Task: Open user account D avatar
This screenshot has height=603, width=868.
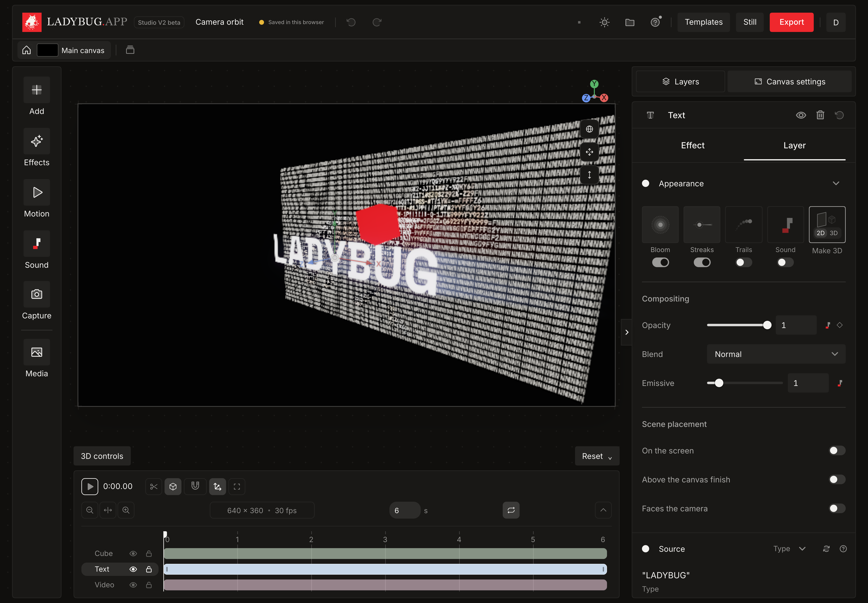Action: (x=835, y=22)
